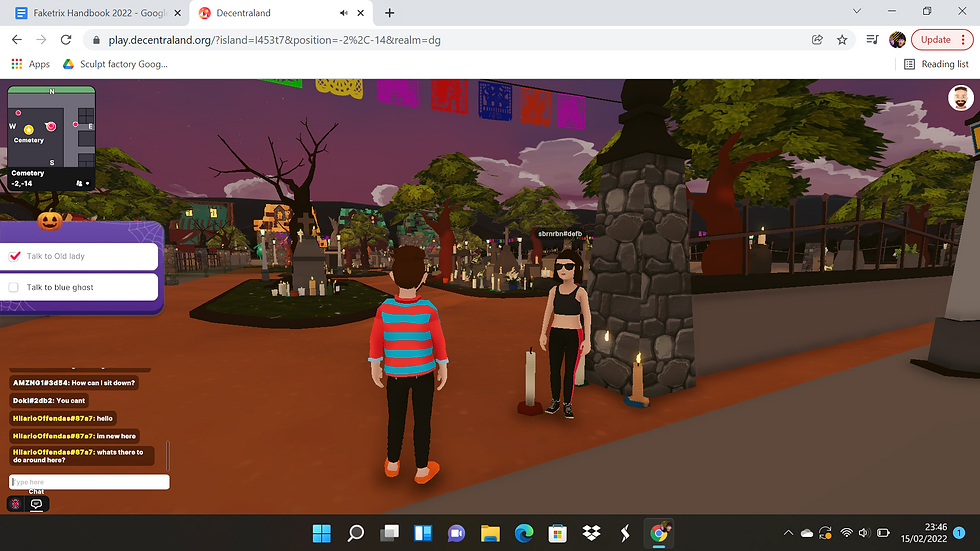Check the Talk to blue ghost task
This screenshot has width=980, height=551.
coord(14,287)
